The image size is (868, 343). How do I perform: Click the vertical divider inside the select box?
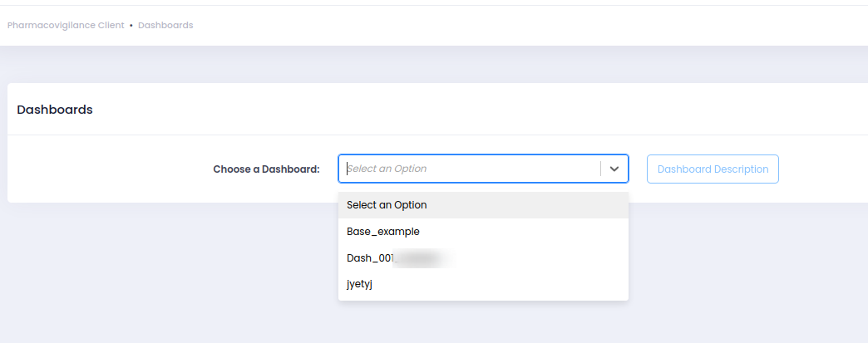(x=600, y=169)
